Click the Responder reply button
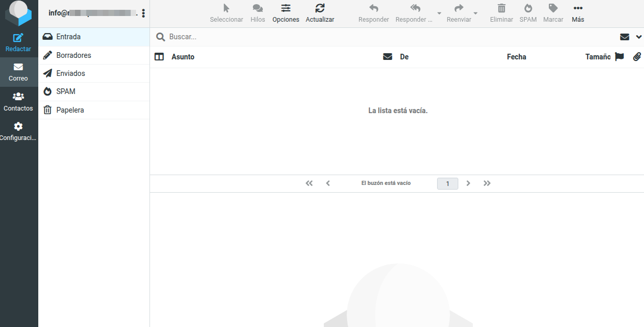The width and height of the screenshot is (644, 327). 374,14
